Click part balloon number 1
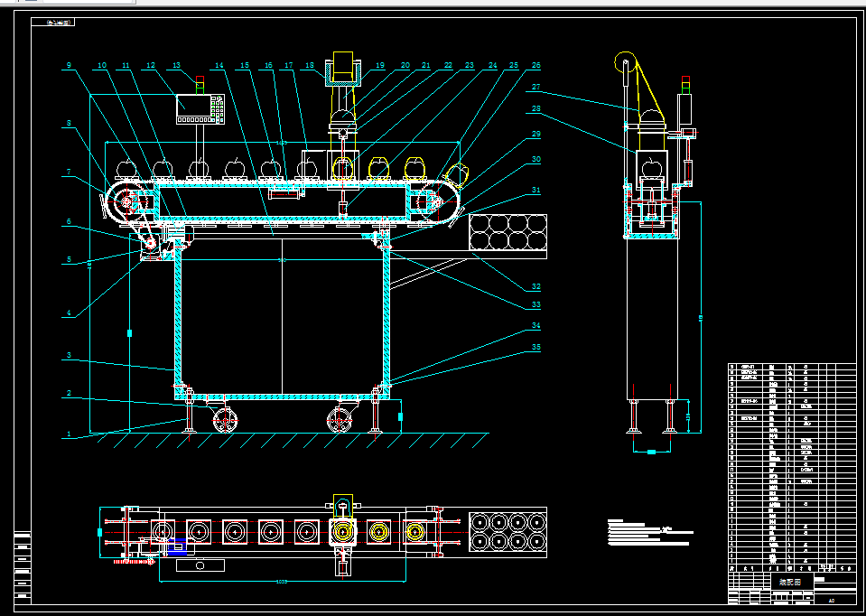 click(69, 434)
